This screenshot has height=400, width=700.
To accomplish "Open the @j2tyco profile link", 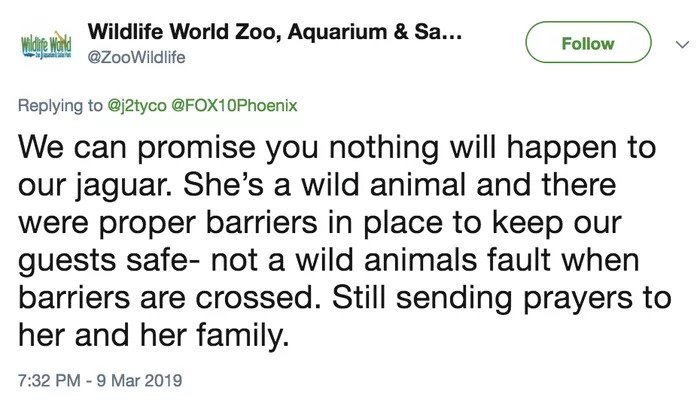I will tap(137, 106).
